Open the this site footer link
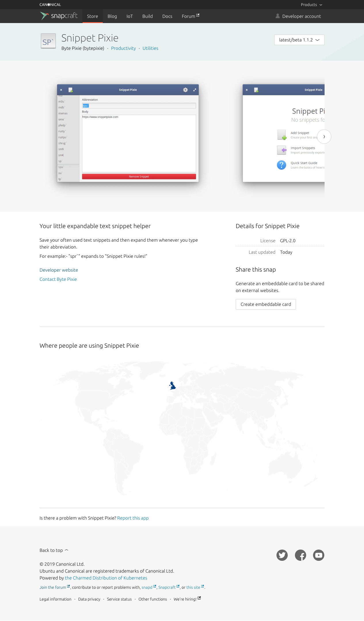 (195, 587)
